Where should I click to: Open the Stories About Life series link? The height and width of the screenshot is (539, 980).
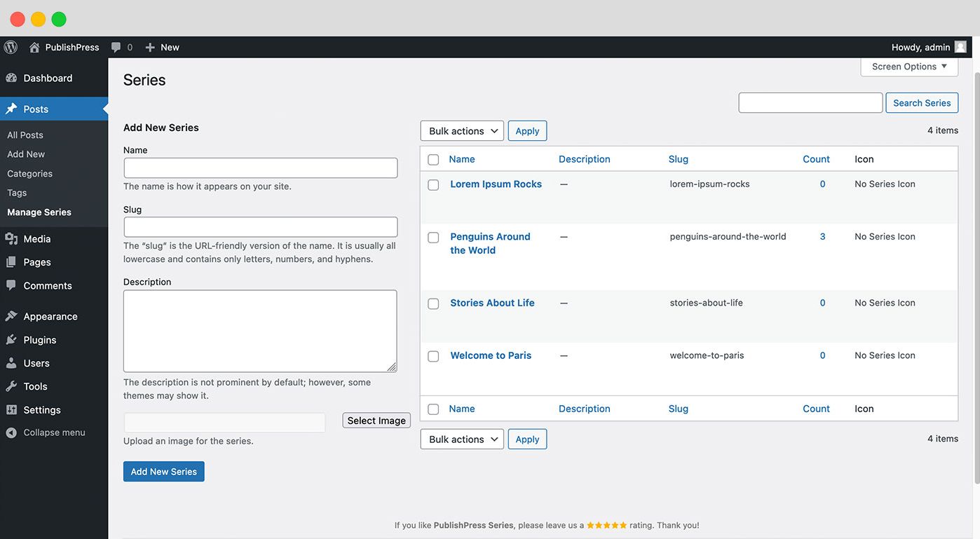491,303
